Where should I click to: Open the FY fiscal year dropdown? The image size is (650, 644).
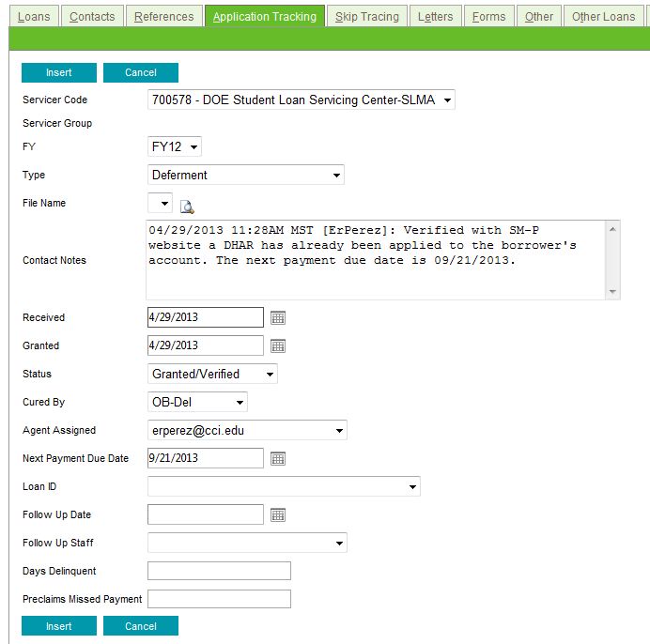coord(175,146)
